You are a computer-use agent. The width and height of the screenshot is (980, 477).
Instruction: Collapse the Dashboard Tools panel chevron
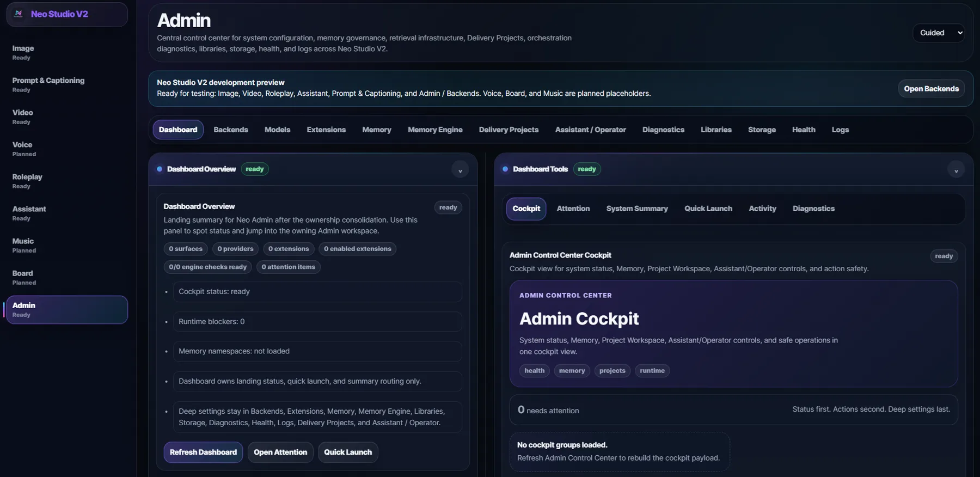956,170
